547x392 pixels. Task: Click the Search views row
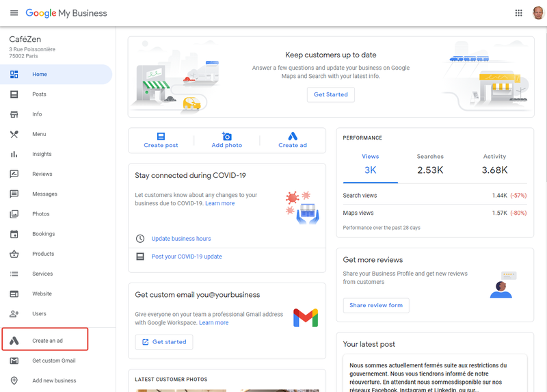point(435,196)
